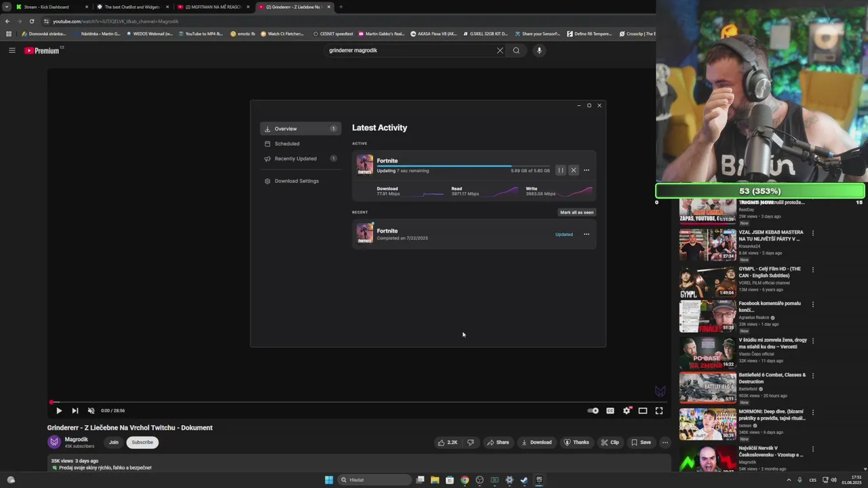Screen dimensions: 868x488
Task: Click the Windows taskbar search box
Action: point(375,480)
